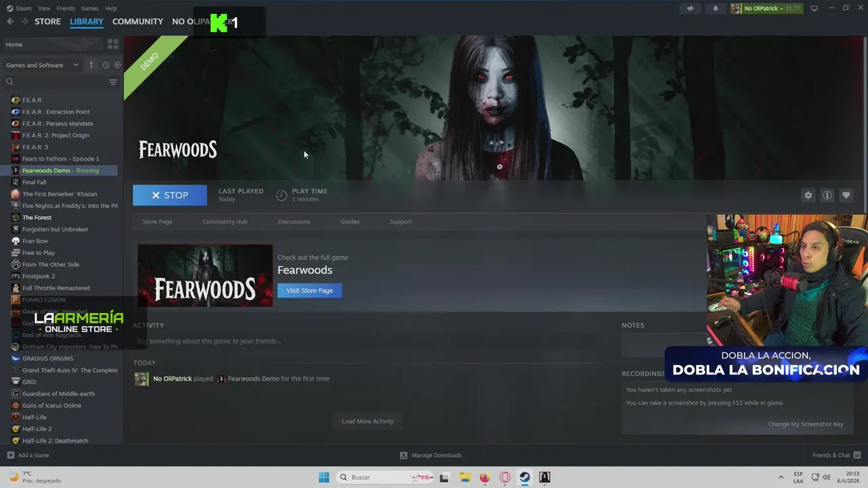Open the Help menu

click(x=111, y=8)
